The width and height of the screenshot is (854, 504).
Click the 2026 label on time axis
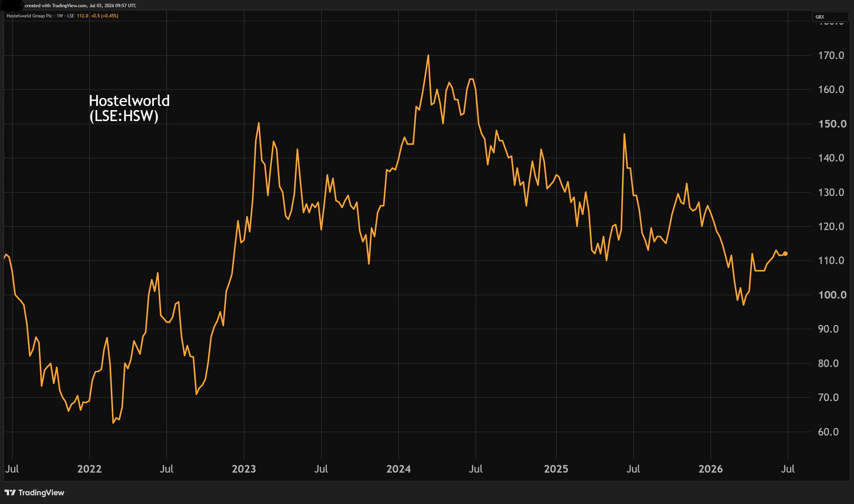click(710, 469)
